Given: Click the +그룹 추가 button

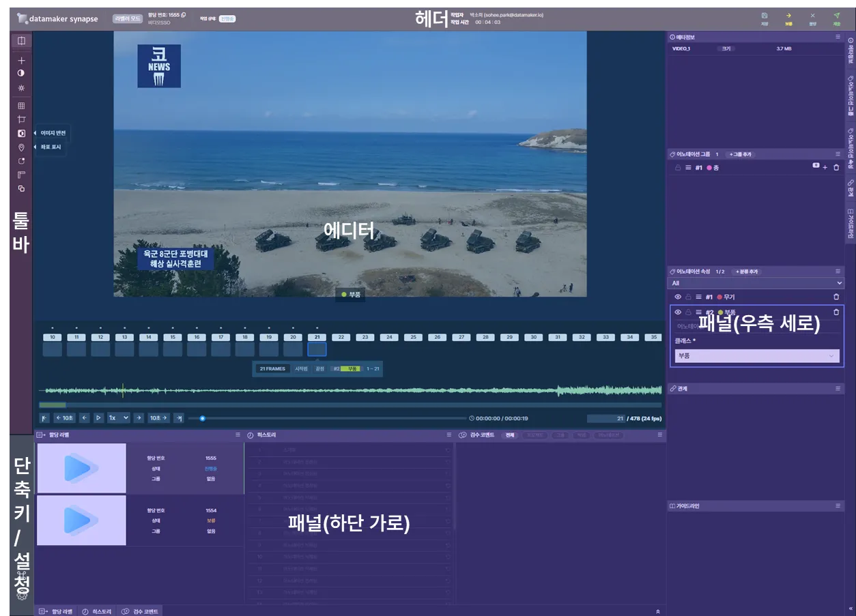Looking at the screenshot, I should (739, 154).
